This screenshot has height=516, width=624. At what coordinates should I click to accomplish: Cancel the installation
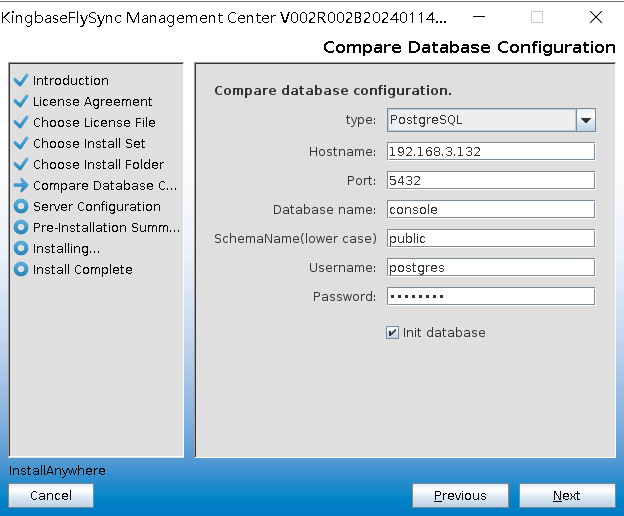pos(51,495)
